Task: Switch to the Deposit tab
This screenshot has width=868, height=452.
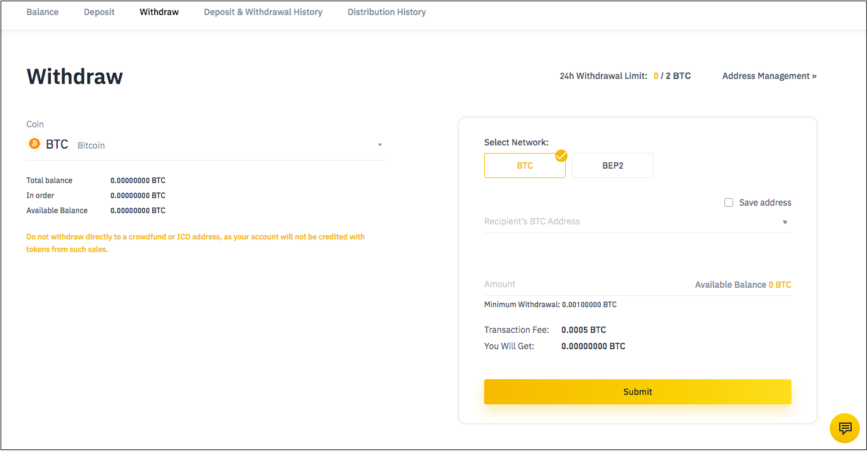Action: tap(99, 12)
